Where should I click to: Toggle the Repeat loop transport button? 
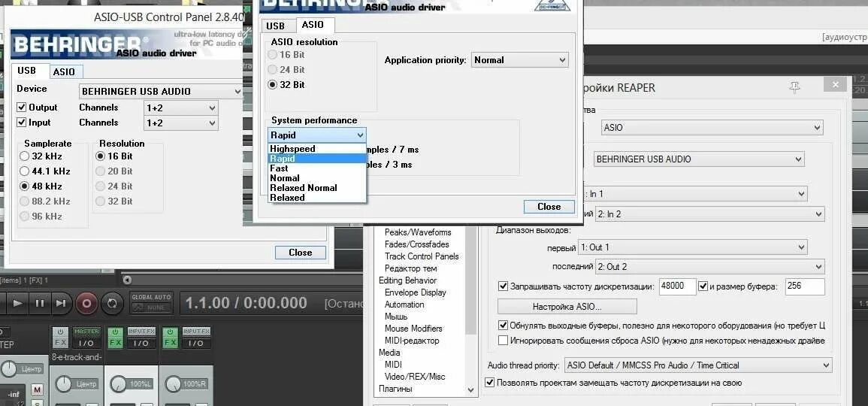(x=113, y=303)
